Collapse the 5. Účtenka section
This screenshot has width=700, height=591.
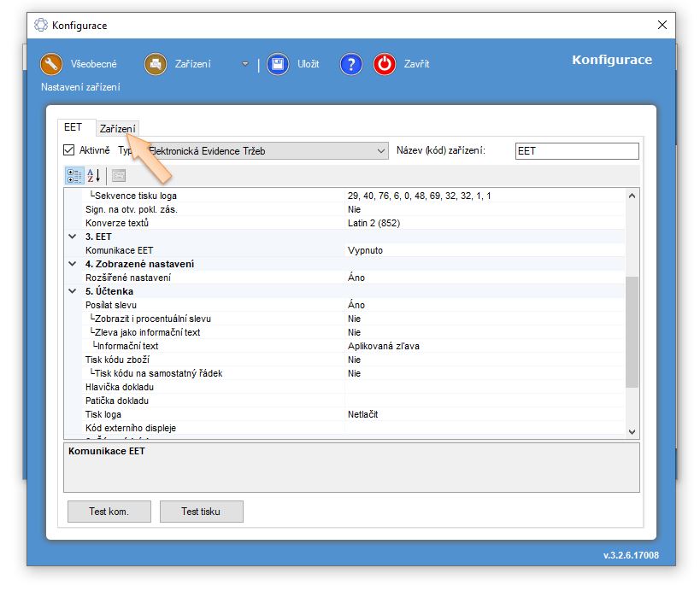[x=73, y=291]
